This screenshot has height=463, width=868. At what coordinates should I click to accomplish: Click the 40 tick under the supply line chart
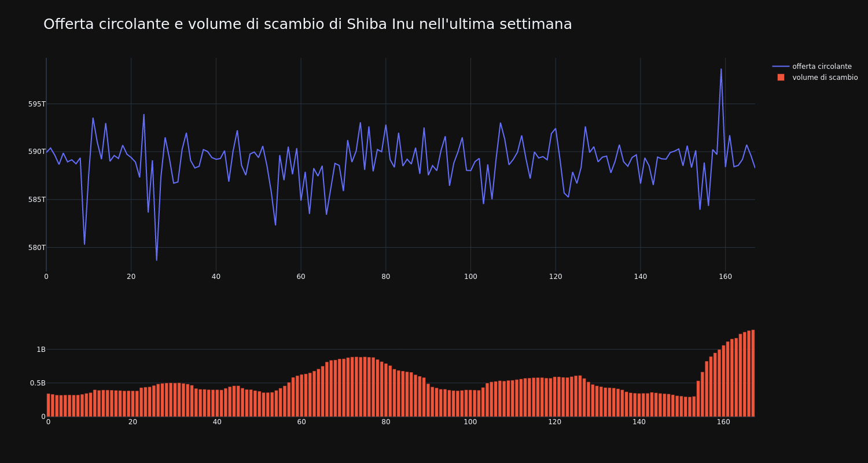tap(216, 277)
